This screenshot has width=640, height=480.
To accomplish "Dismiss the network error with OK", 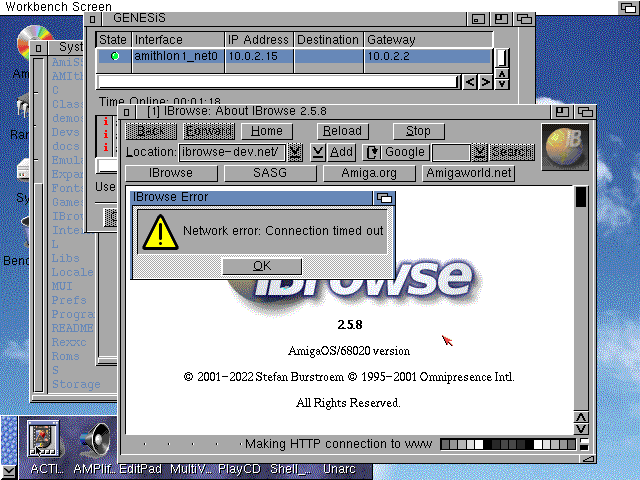I will [262, 266].
